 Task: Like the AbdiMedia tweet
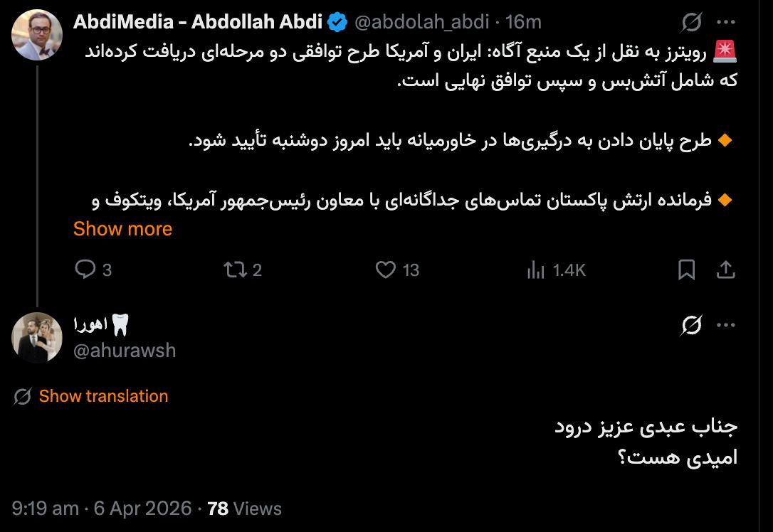(x=385, y=270)
